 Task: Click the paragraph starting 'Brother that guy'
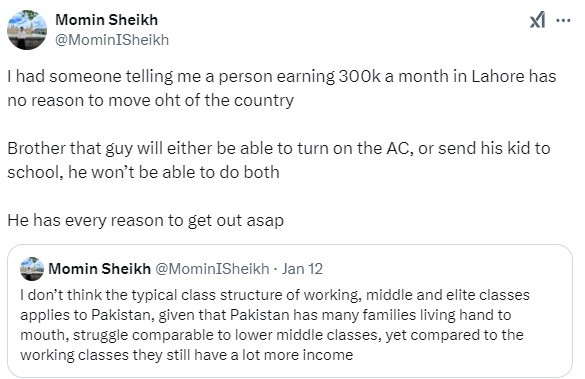[279, 160]
